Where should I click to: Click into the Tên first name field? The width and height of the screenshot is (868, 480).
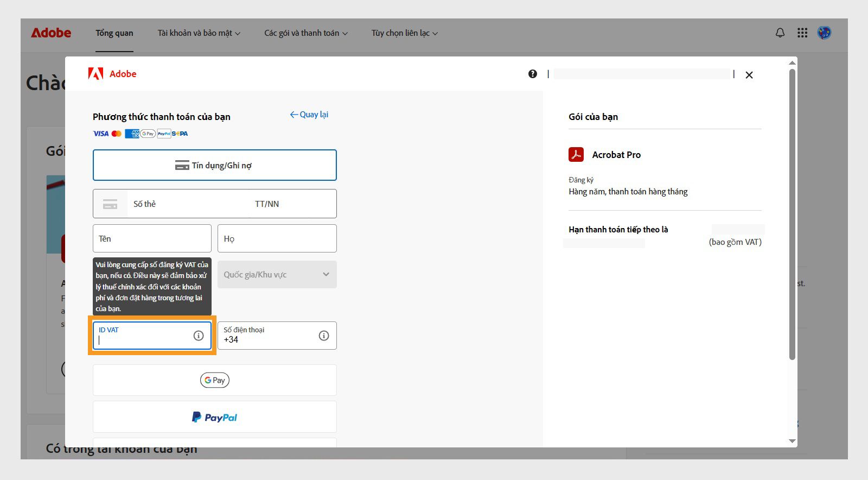(152, 238)
